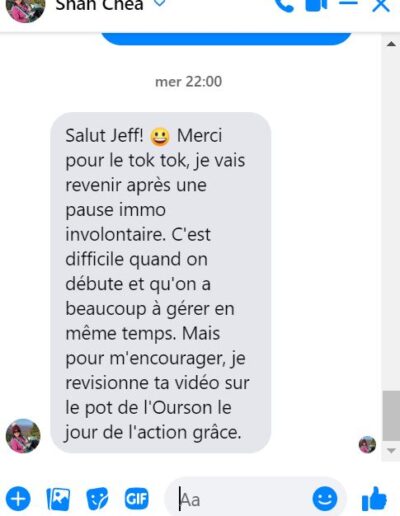Click the small seen-by avatar indicator
The height and width of the screenshot is (516, 400).
(x=367, y=444)
